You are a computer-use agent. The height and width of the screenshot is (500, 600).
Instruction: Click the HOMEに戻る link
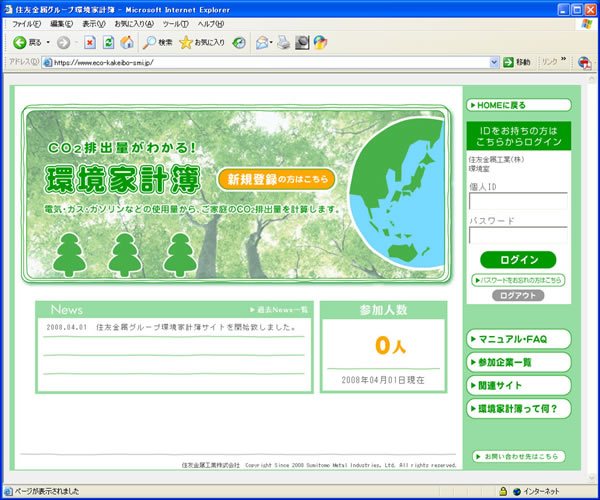[x=518, y=105]
